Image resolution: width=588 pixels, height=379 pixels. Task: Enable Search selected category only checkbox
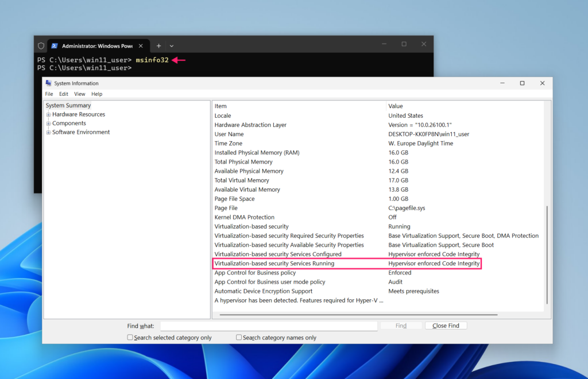point(130,338)
